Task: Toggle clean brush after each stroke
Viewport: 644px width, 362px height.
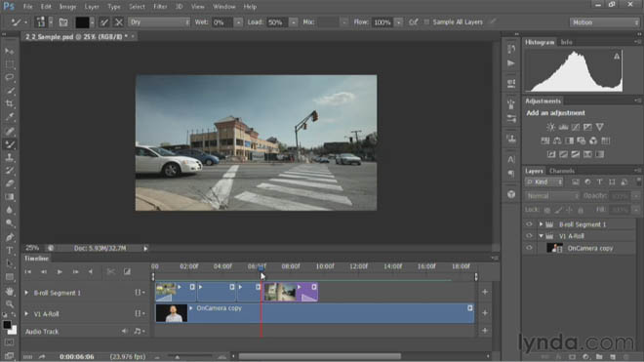Action: (119, 22)
